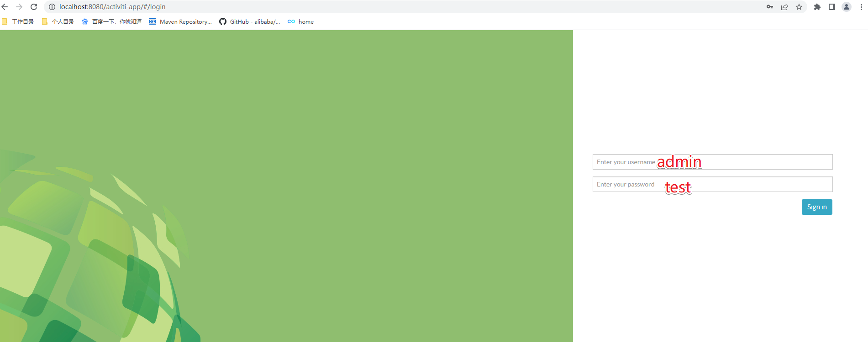Open the home bookmark

pos(301,21)
